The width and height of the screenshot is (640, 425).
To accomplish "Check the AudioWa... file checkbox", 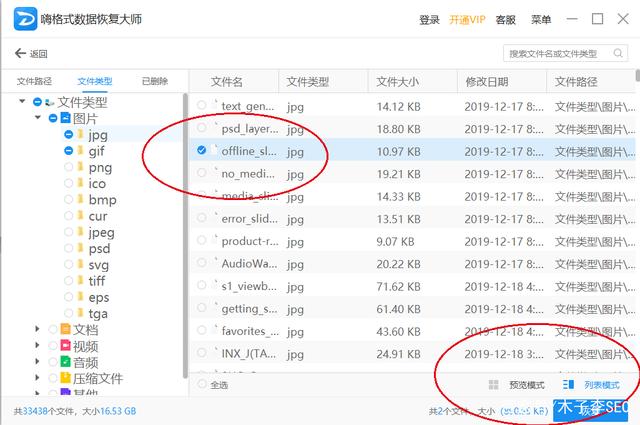I will click(x=202, y=262).
